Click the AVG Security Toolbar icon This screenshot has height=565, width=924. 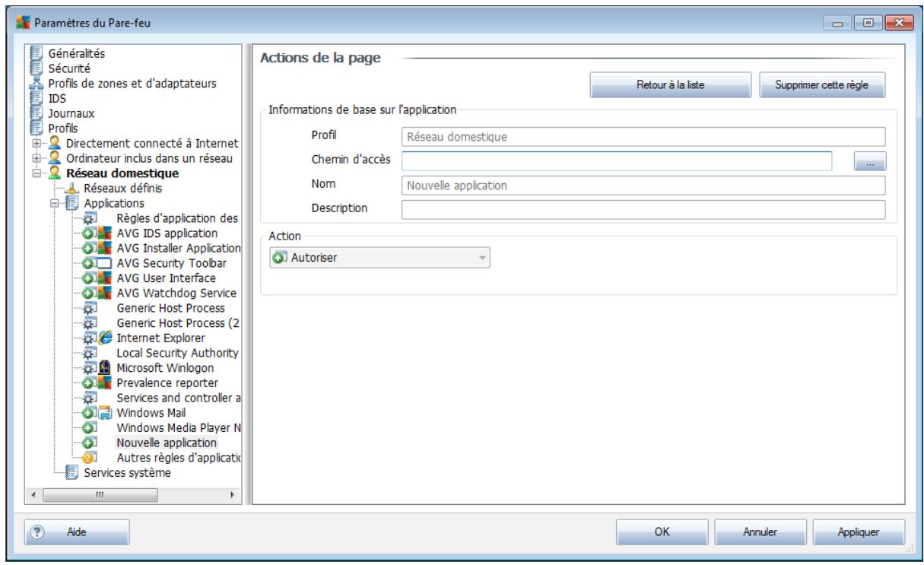(x=106, y=263)
